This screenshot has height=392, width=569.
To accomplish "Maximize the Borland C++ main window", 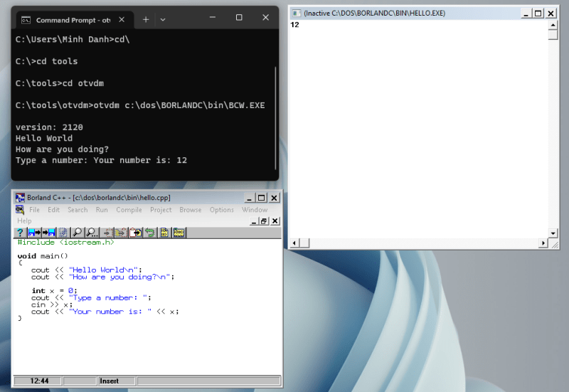I will 261,198.
